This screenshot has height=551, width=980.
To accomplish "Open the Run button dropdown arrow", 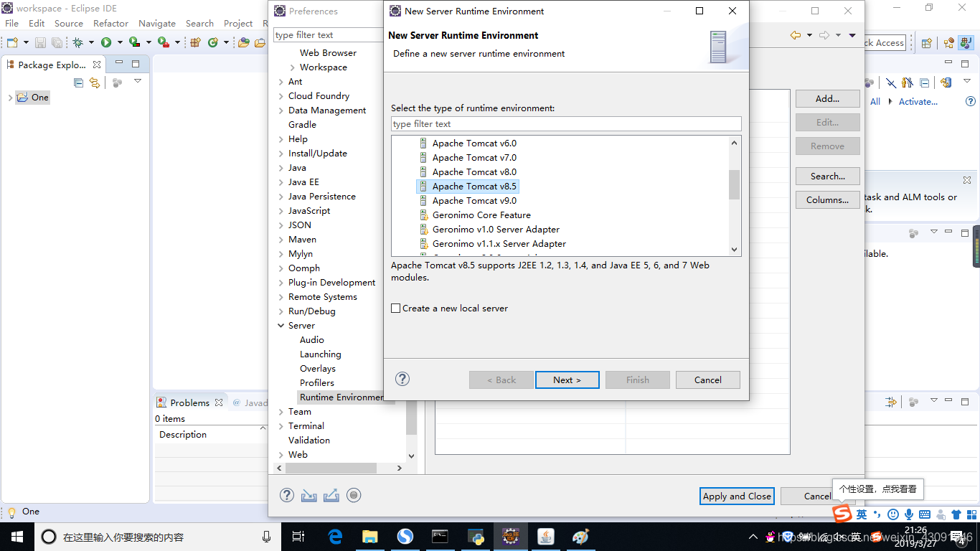I will click(x=119, y=43).
